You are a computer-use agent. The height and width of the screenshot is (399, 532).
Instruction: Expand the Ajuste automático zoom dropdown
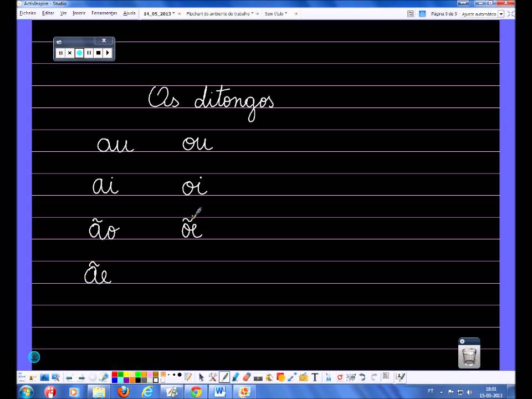point(501,14)
